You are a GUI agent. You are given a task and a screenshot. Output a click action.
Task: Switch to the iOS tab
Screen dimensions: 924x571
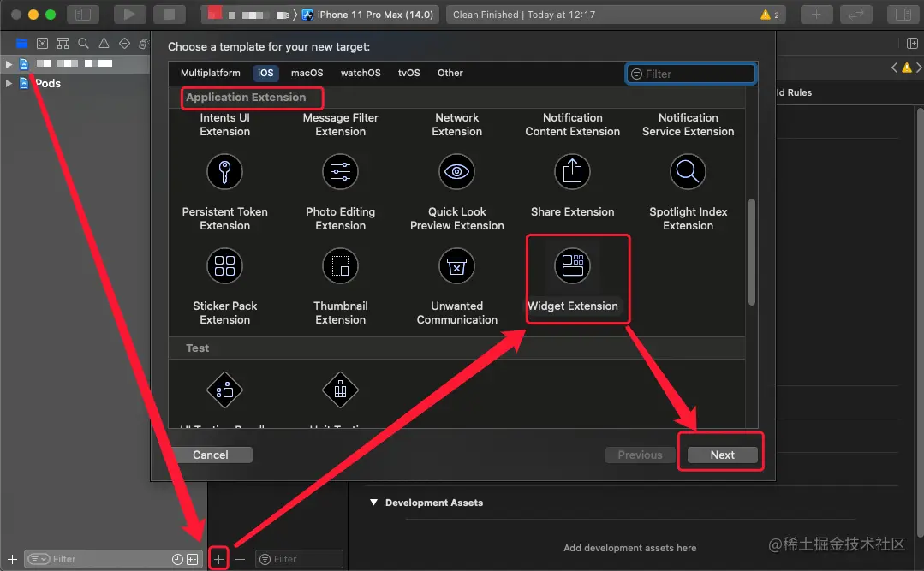click(265, 73)
